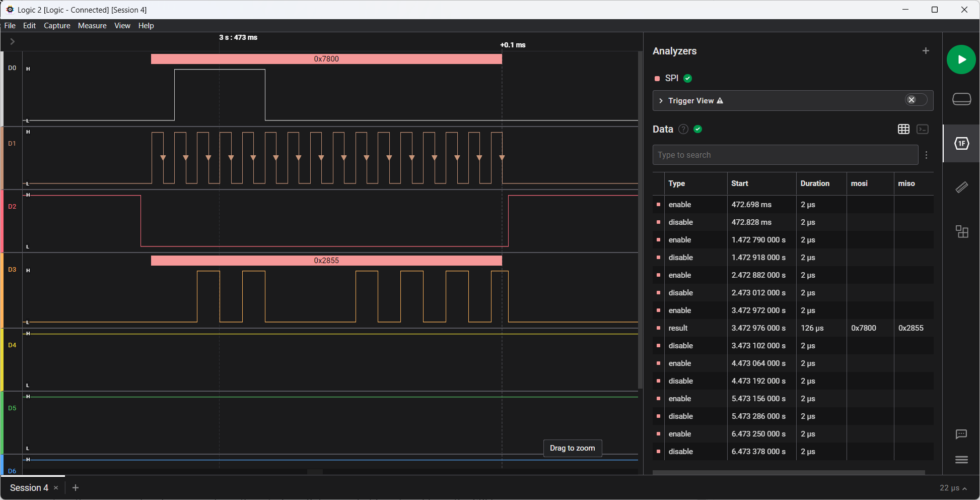Open the Data help tooltip
Viewport: 980px width, 500px height.
pyautogui.click(x=683, y=129)
